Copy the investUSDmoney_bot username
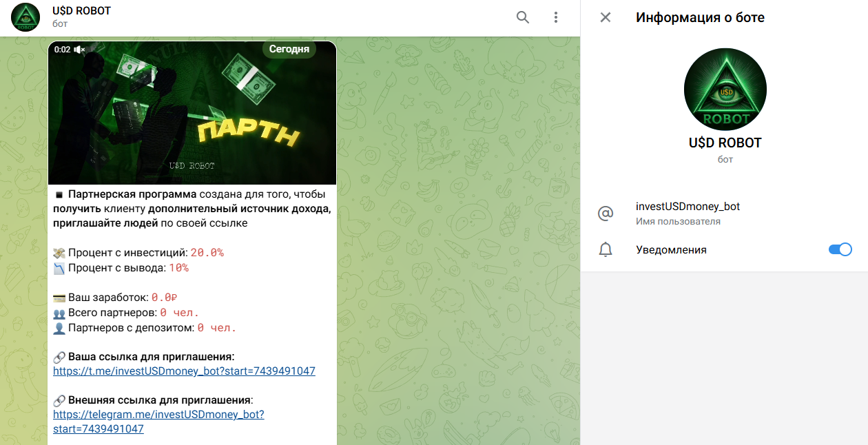The image size is (868, 445). coord(688,207)
